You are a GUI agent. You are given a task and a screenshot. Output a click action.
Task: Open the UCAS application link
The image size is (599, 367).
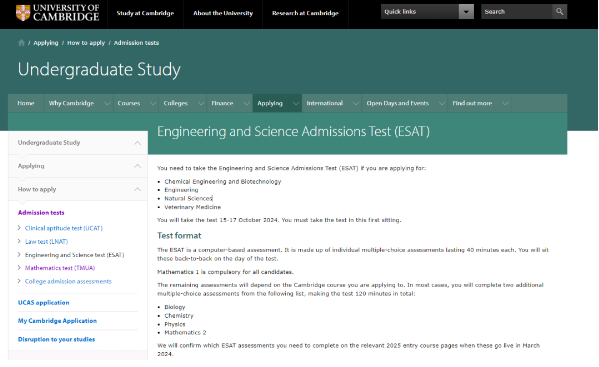[x=44, y=302]
